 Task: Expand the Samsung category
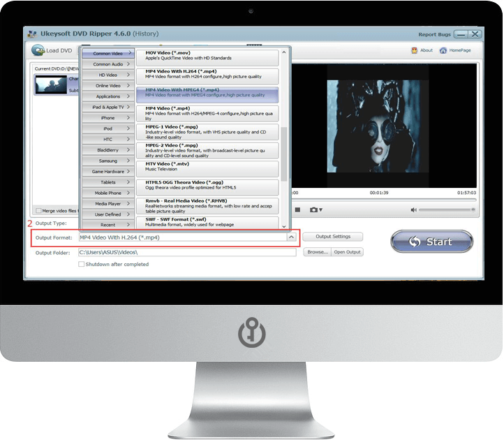(x=108, y=161)
